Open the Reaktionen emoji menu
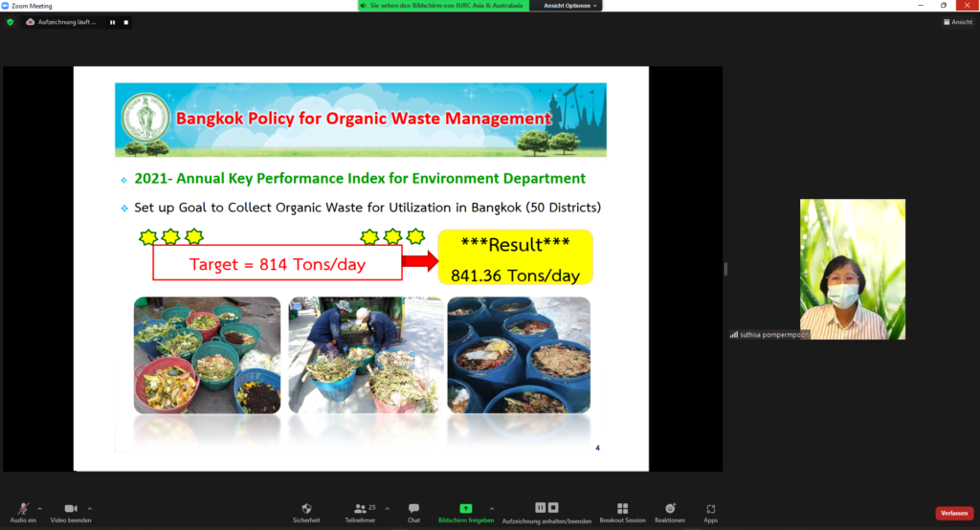 coord(670,511)
